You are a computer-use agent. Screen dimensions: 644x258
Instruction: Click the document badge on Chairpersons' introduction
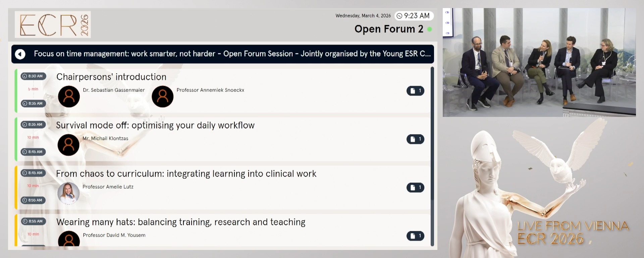(415, 91)
